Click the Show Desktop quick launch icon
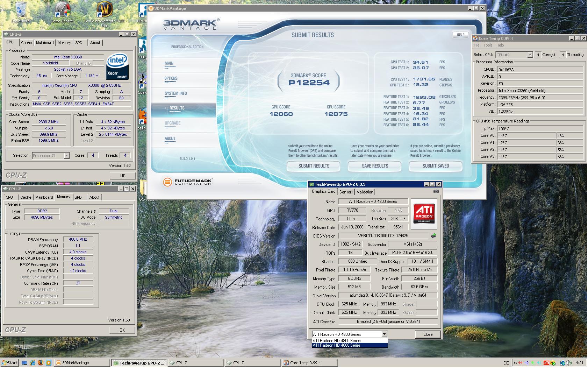This screenshot has width=588, height=368. pos(24,363)
